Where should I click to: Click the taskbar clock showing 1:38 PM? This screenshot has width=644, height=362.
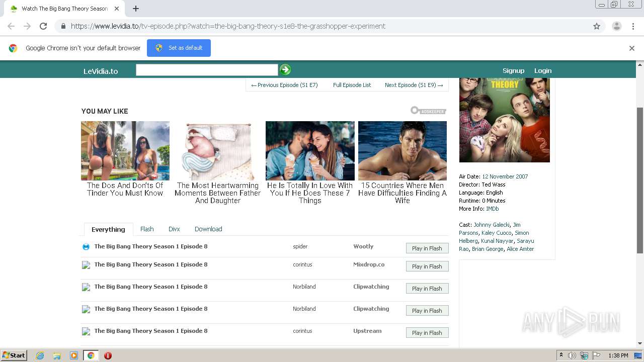tap(618, 355)
